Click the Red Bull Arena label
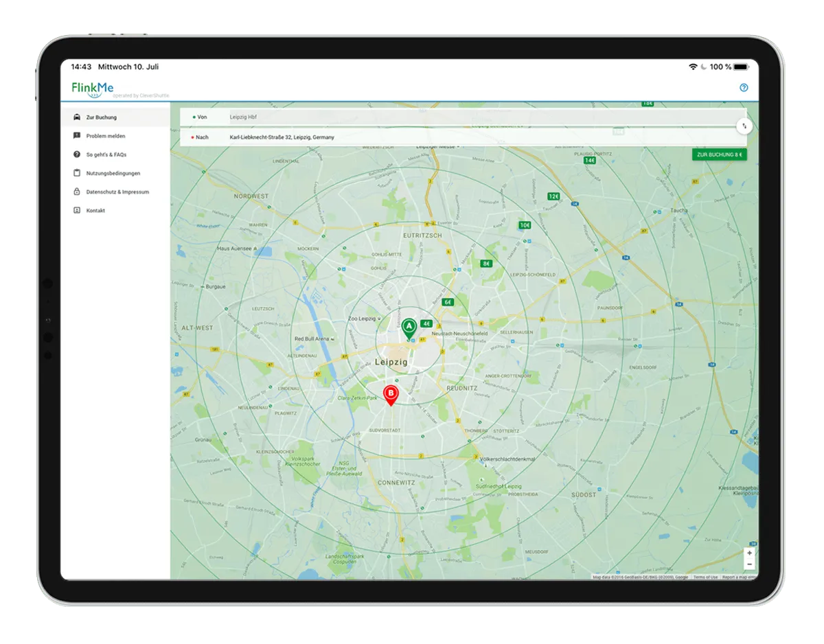 click(312, 339)
